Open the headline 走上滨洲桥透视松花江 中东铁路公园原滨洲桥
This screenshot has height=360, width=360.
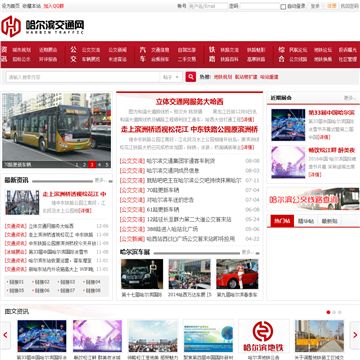pos(189,129)
